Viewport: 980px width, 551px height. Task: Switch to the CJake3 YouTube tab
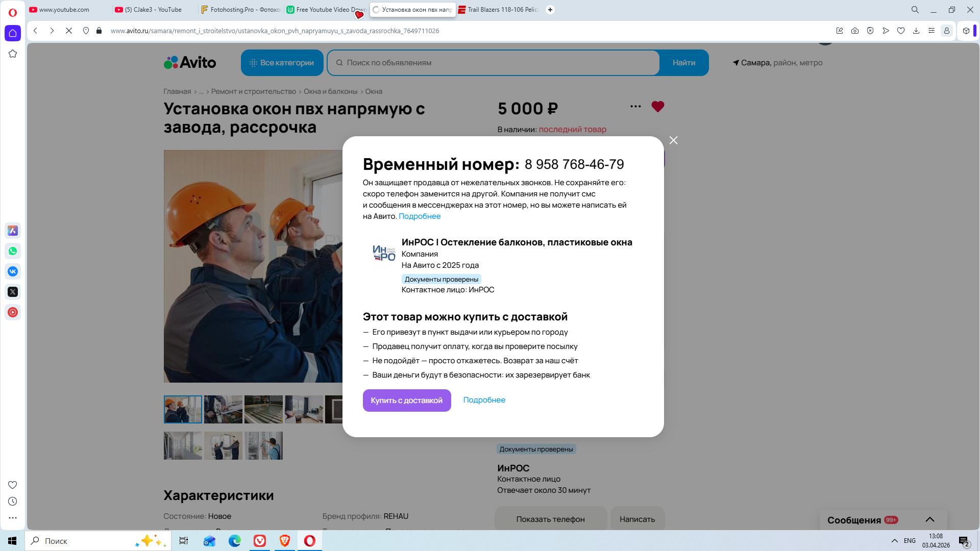coord(153,10)
